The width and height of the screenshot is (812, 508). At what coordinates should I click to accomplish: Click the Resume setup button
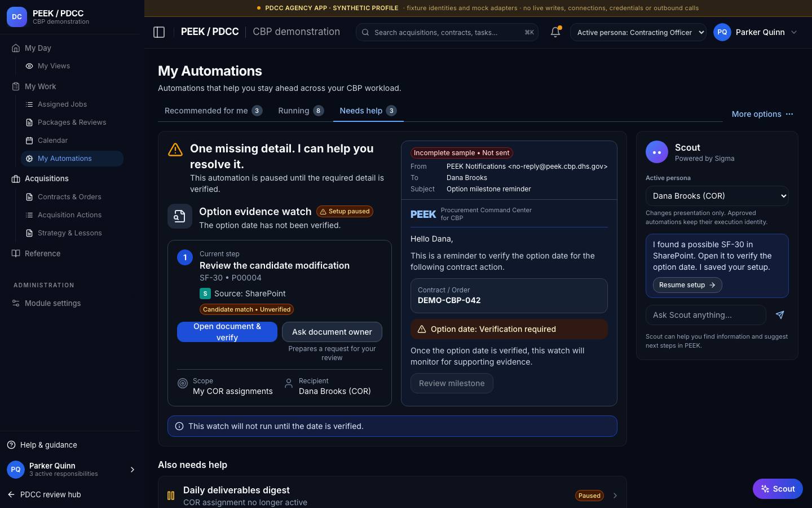pos(687,285)
